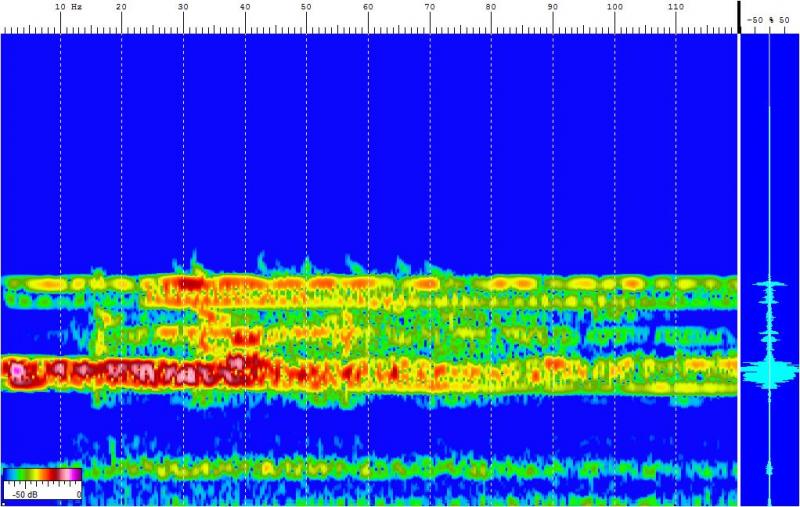Click the 70 frequency axis label
Image resolution: width=800 pixels, height=507 pixels.
coord(430,7)
